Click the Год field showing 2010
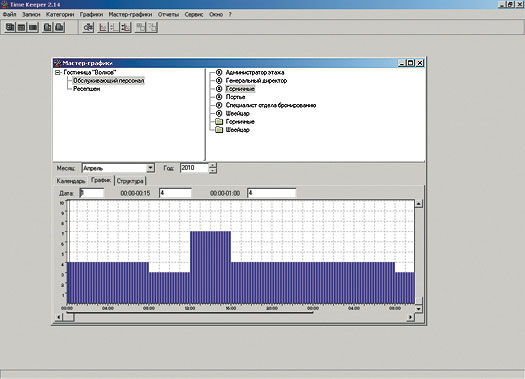 (x=194, y=168)
